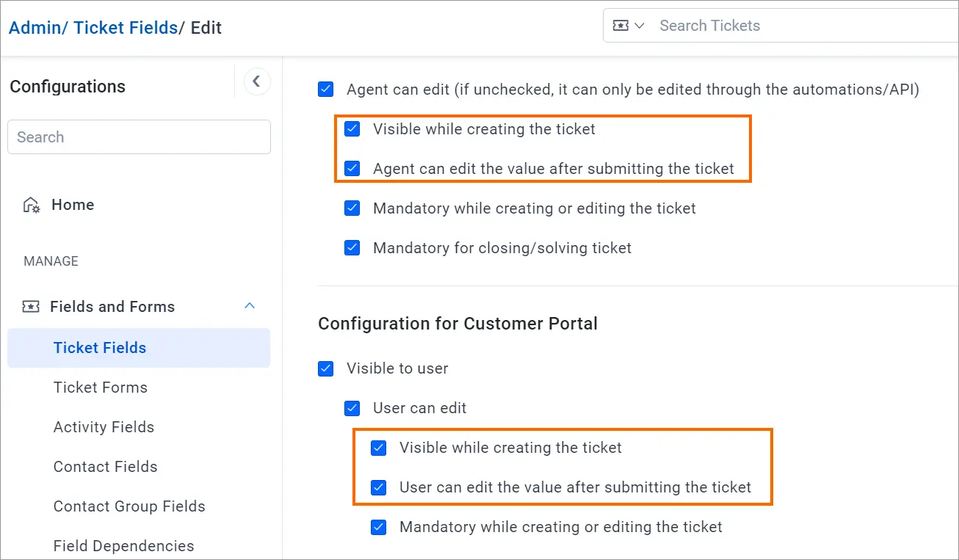Image resolution: width=959 pixels, height=560 pixels.
Task: Focus the Search Tickets field
Action: (804, 26)
